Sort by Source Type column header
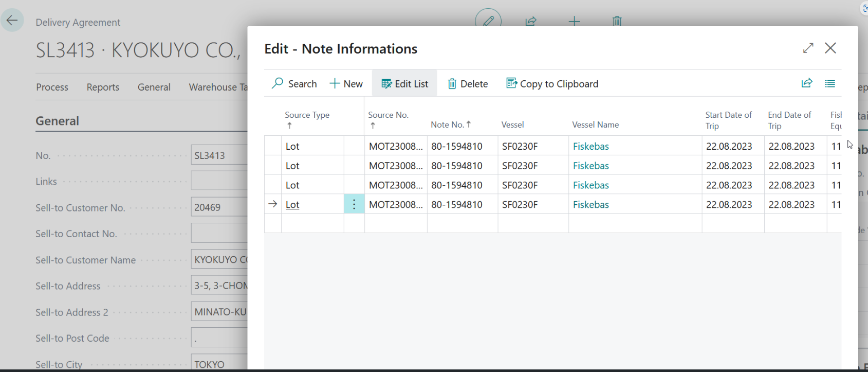The width and height of the screenshot is (868, 372). point(307,115)
